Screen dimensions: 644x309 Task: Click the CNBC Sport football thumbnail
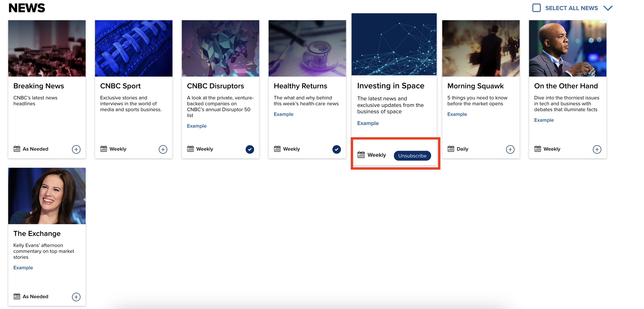133,48
